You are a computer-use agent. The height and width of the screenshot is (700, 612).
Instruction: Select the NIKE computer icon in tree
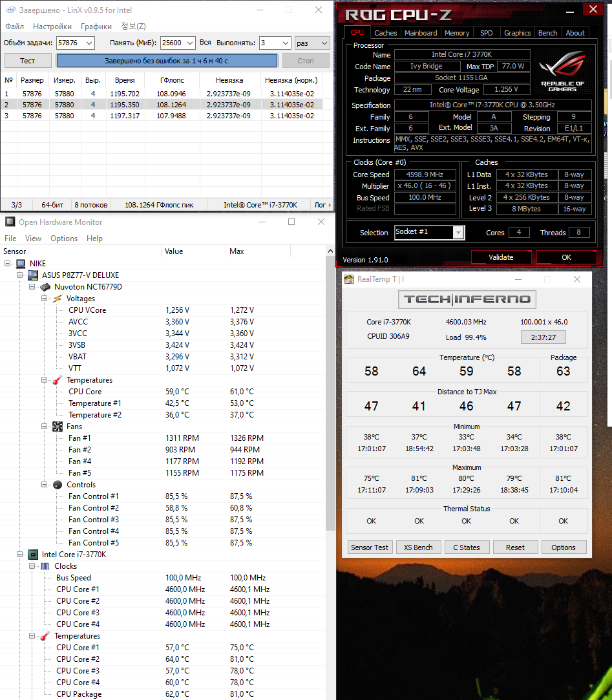pos(21,264)
